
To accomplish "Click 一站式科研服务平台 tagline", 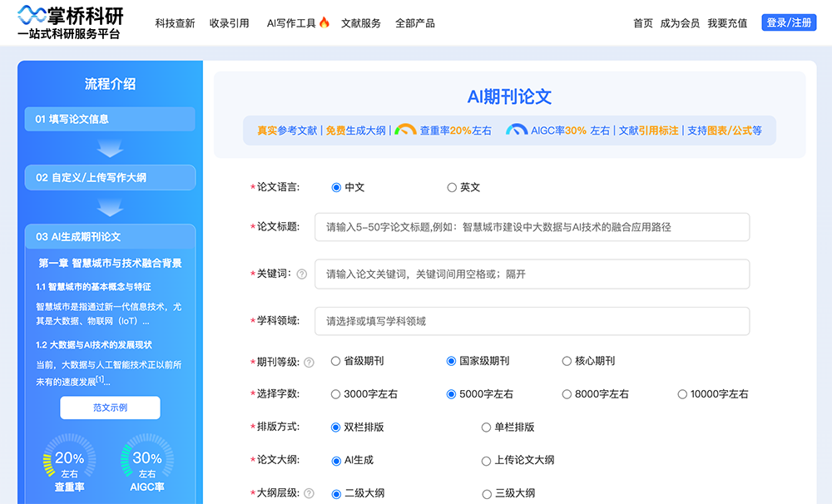I will [x=69, y=34].
